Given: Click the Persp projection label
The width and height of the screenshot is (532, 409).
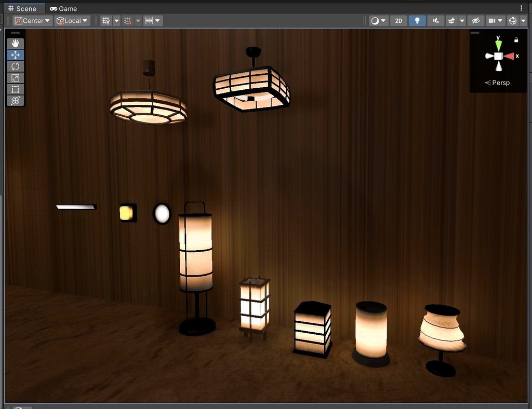Looking at the screenshot, I should click(500, 83).
